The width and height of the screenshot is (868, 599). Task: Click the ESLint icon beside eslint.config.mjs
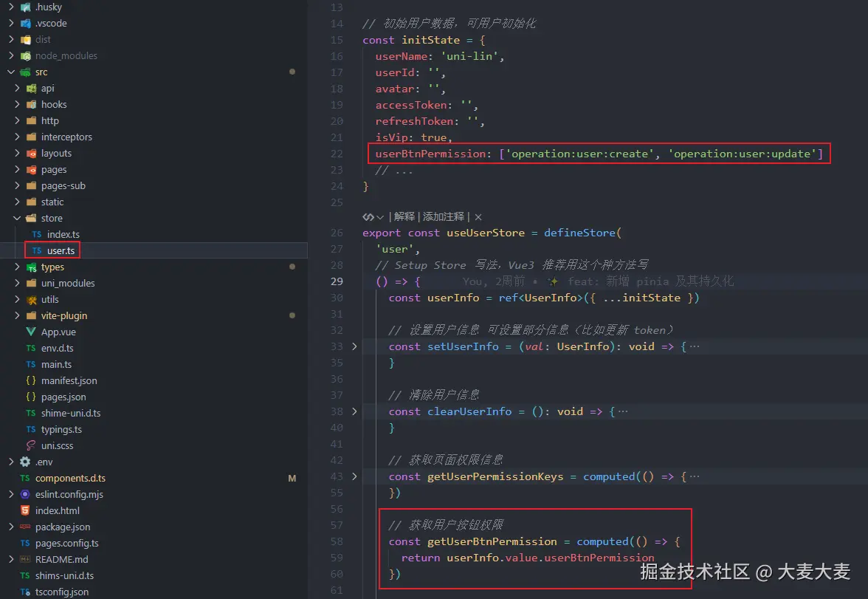(25, 493)
